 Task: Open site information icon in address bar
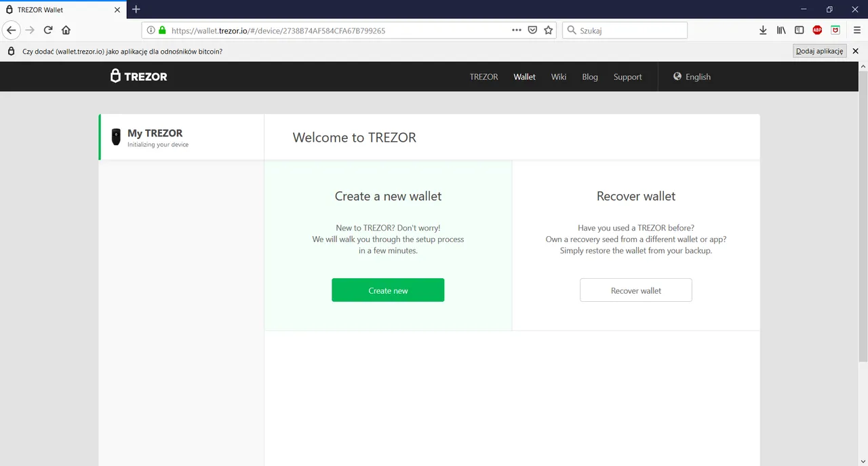click(151, 30)
